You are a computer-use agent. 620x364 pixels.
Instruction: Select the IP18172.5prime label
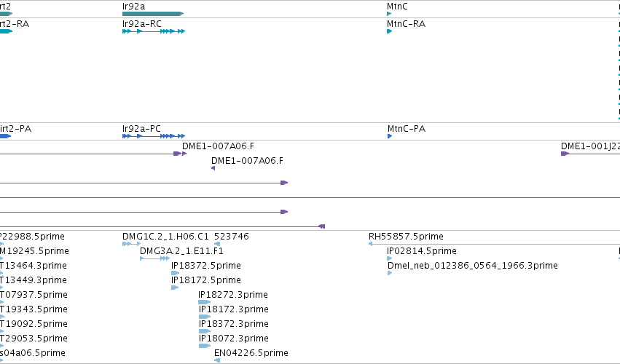pyautogui.click(x=206, y=280)
